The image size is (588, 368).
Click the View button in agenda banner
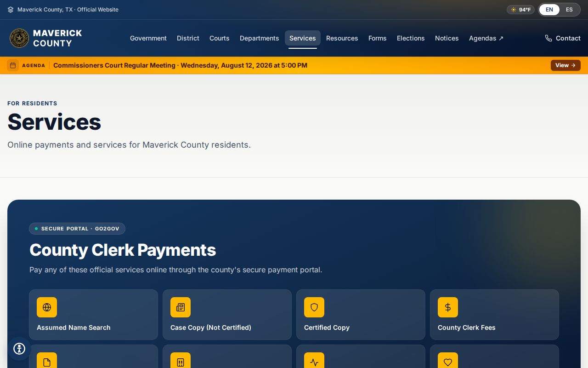[565, 65]
